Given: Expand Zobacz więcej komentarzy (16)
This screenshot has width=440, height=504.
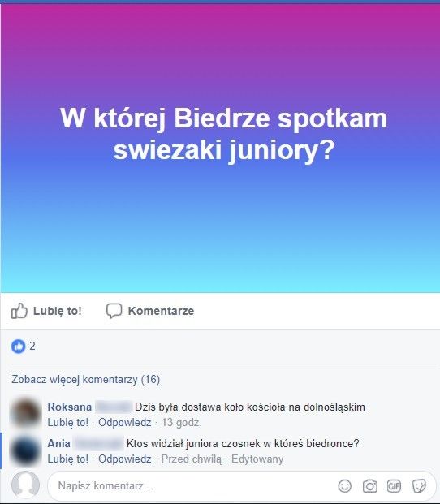Looking at the screenshot, I should click(x=86, y=379).
